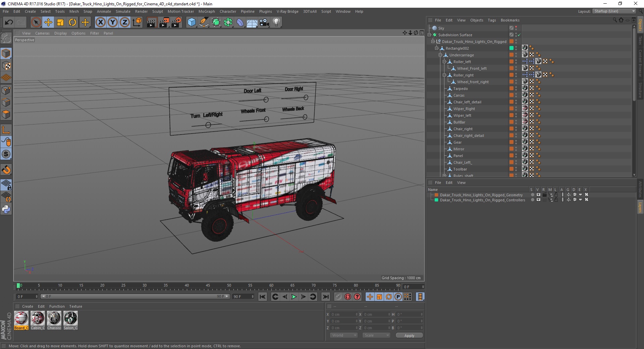Screen dimensions: 644x349
Task: Open the Scale mode dropdown
Action: pyautogui.click(x=376, y=335)
